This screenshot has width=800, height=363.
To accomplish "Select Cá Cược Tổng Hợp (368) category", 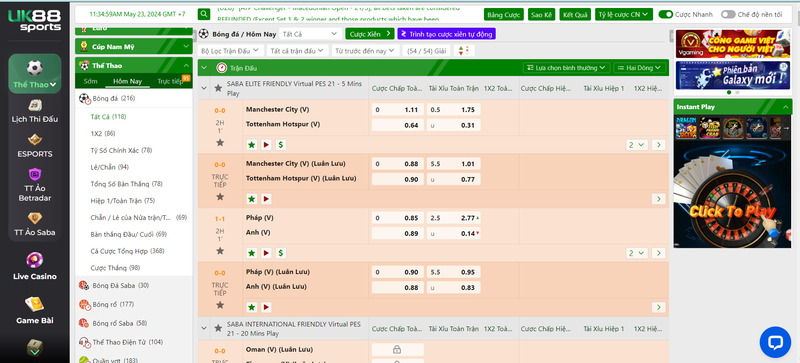I will [127, 251].
